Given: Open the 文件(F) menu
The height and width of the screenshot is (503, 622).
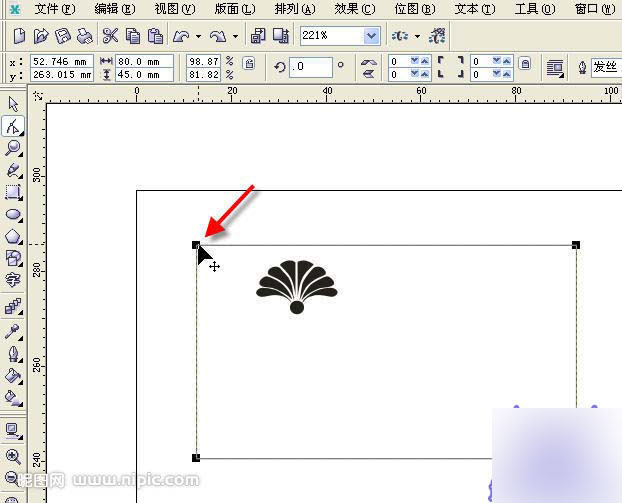Looking at the screenshot, I should pos(55,8).
